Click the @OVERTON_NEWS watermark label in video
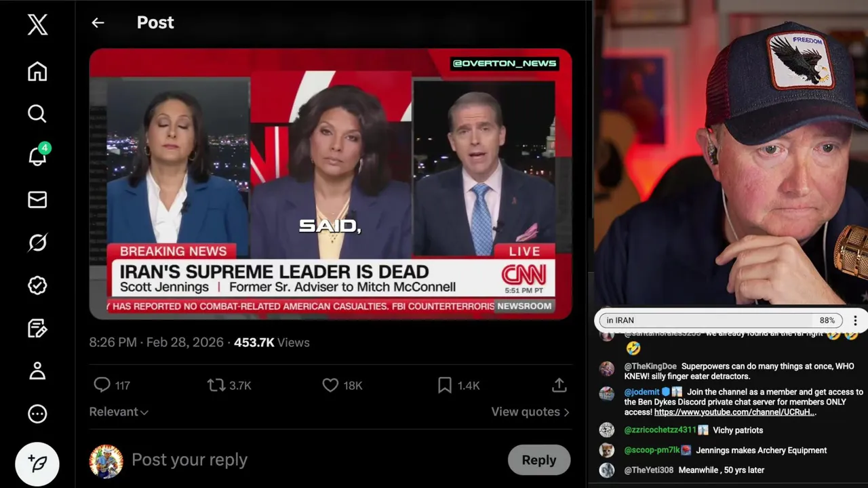Screen dimensions: 868x488 coord(505,63)
